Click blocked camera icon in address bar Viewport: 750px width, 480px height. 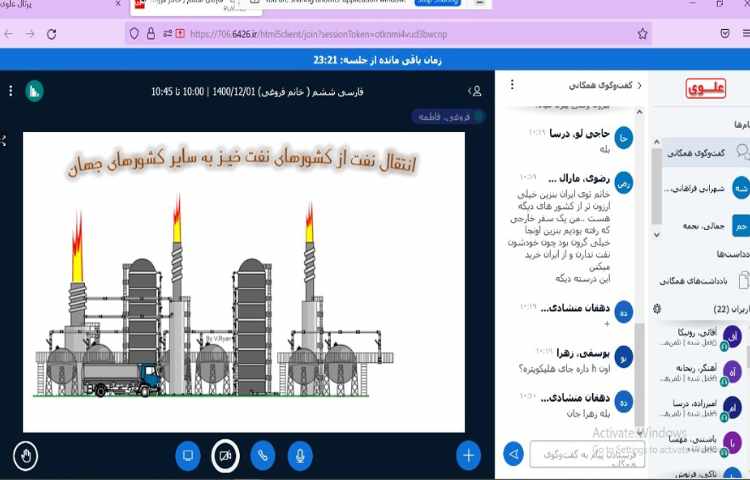tap(180, 34)
